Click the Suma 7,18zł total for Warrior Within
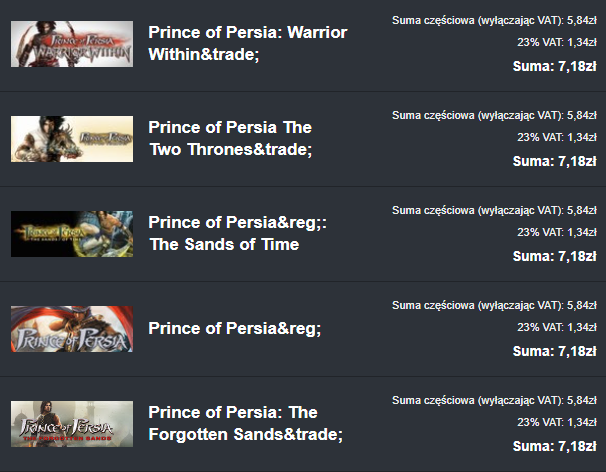 [x=555, y=66]
